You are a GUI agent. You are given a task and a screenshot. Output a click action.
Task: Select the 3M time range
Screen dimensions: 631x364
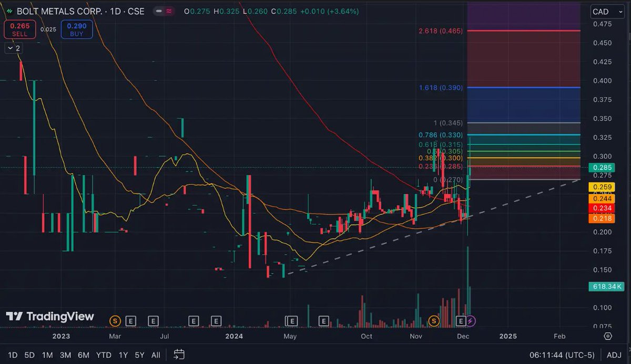pos(65,355)
